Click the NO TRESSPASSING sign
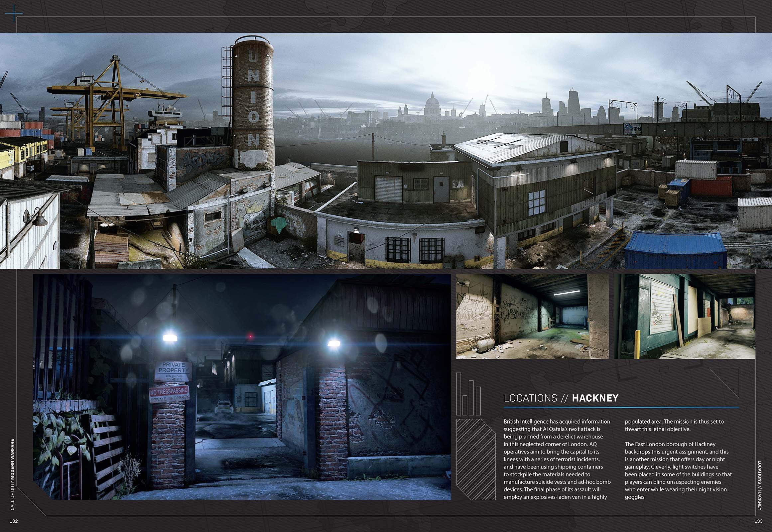The width and height of the screenshot is (772, 532). pos(169,395)
